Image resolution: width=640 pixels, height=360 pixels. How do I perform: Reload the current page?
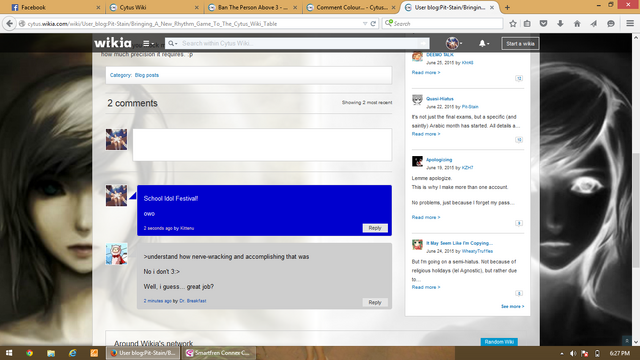[373, 24]
